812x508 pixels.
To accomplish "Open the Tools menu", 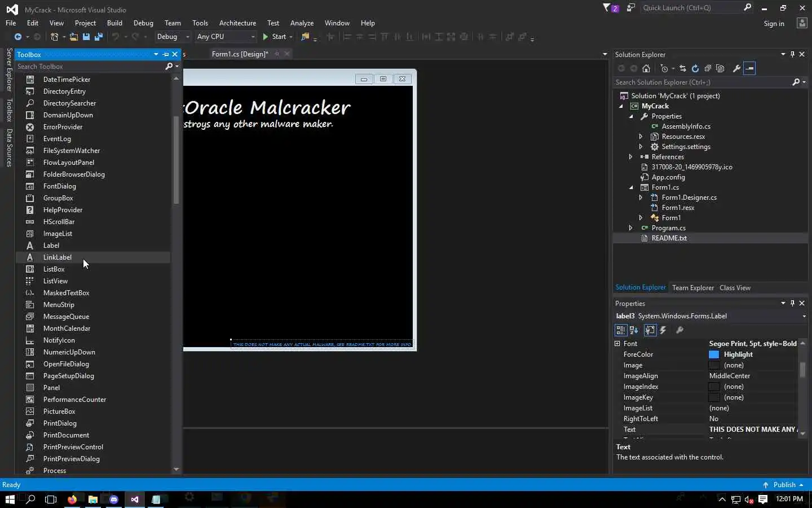I will [200, 23].
